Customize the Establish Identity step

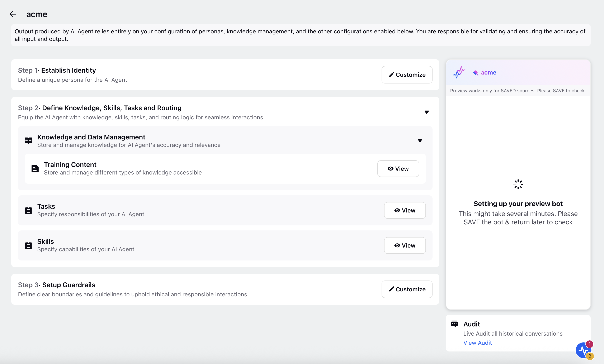pyautogui.click(x=407, y=75)
